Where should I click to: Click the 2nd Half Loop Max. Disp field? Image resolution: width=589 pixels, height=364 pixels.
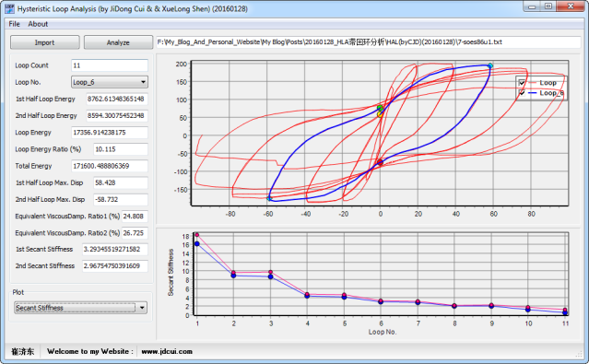pos(121,199)
